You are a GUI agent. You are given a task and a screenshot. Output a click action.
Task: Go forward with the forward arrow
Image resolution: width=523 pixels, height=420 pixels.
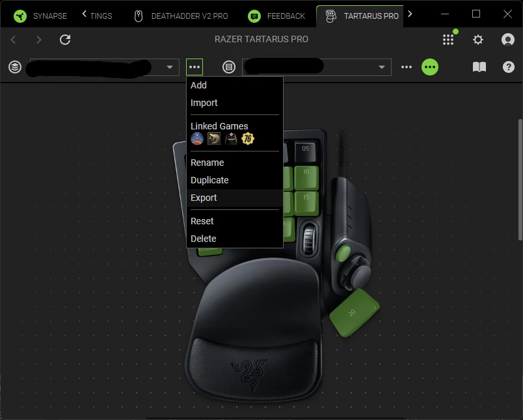39,40
